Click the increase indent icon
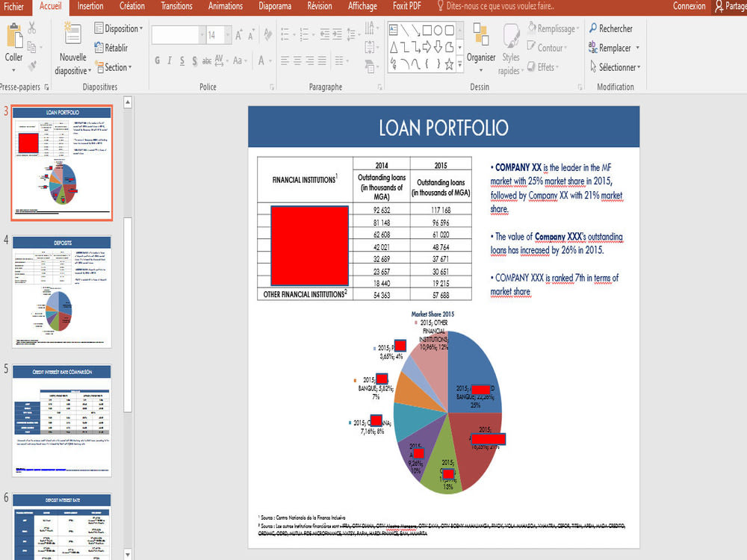The width and height of the screenshot is (747, 560). point(337,34)
